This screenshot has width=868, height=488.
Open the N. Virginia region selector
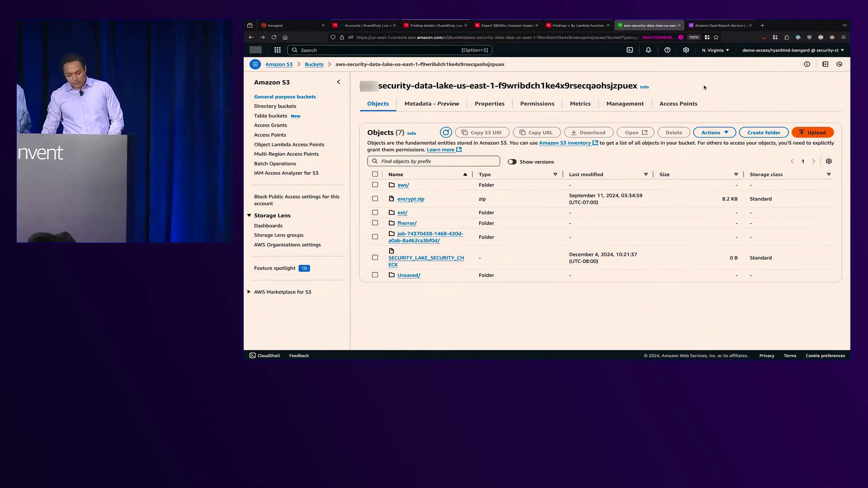(x=716, y=50)
